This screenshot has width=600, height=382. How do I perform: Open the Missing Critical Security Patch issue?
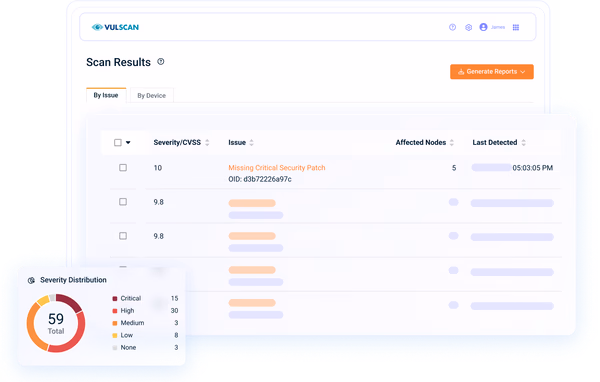point(277,168)
